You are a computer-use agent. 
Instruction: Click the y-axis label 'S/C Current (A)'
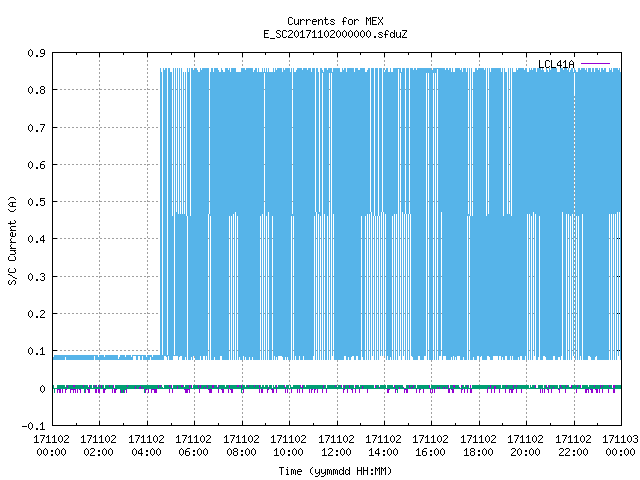point(13,241)
